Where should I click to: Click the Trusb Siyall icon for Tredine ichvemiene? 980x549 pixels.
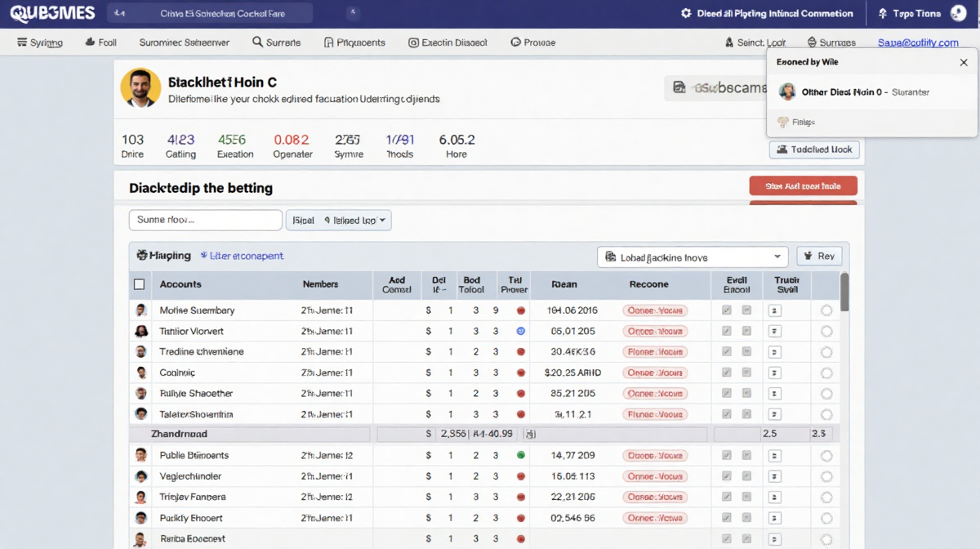click(775, 352)
